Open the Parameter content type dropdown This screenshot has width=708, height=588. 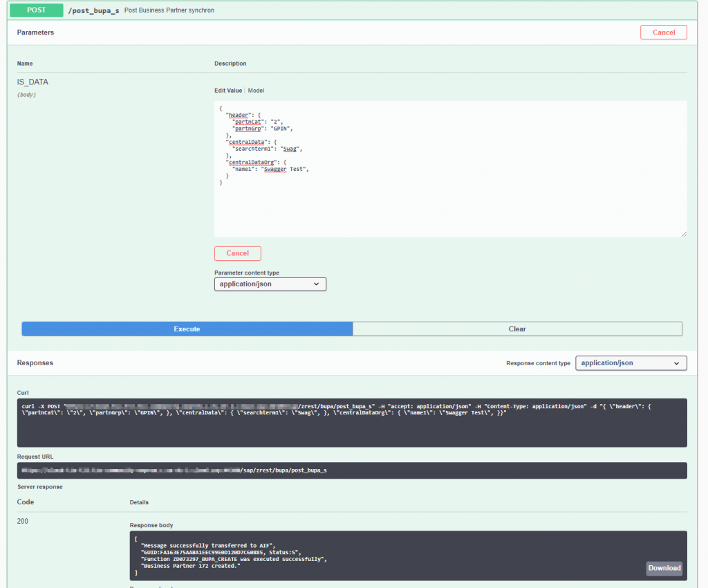pos(270,284)
